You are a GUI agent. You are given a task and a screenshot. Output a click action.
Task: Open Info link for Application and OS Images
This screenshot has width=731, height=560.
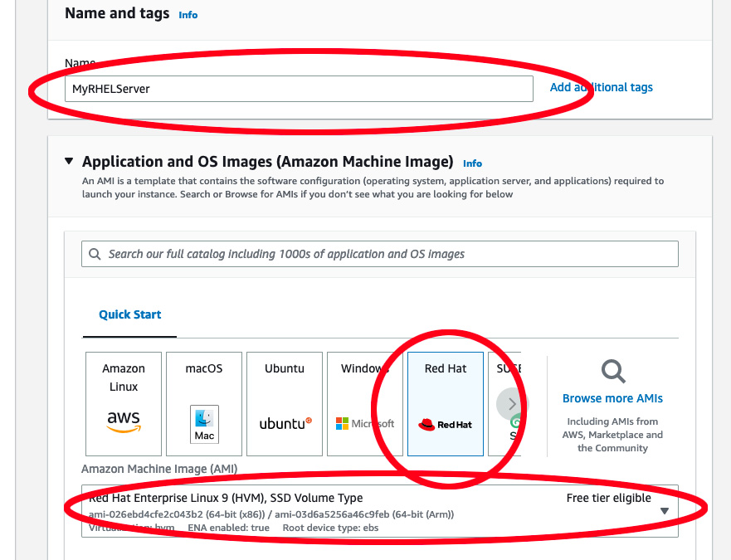pyautogui.click(x=472, y=163)
